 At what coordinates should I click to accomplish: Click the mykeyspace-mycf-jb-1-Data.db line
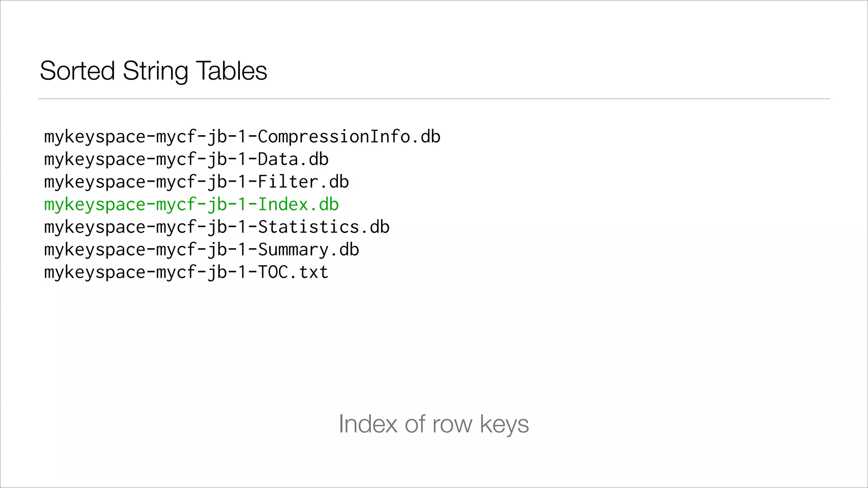(x=186, y=160)
